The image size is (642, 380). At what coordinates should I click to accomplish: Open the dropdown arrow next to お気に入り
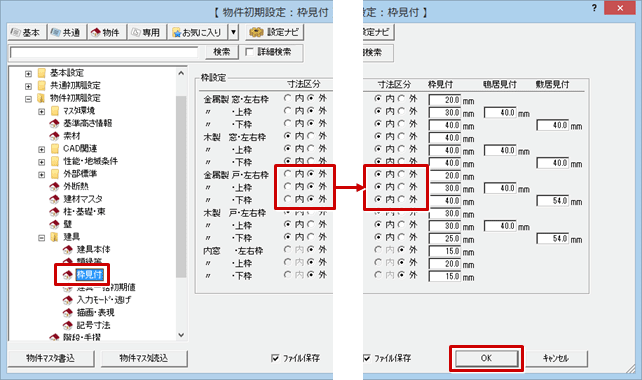tap(233, 32)
